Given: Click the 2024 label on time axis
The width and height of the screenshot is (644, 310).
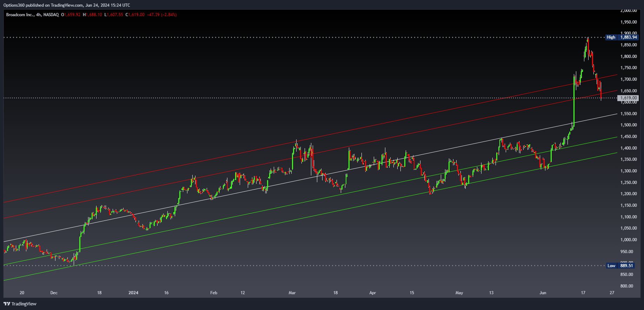Looking at the screenshot, I should 133,293.
